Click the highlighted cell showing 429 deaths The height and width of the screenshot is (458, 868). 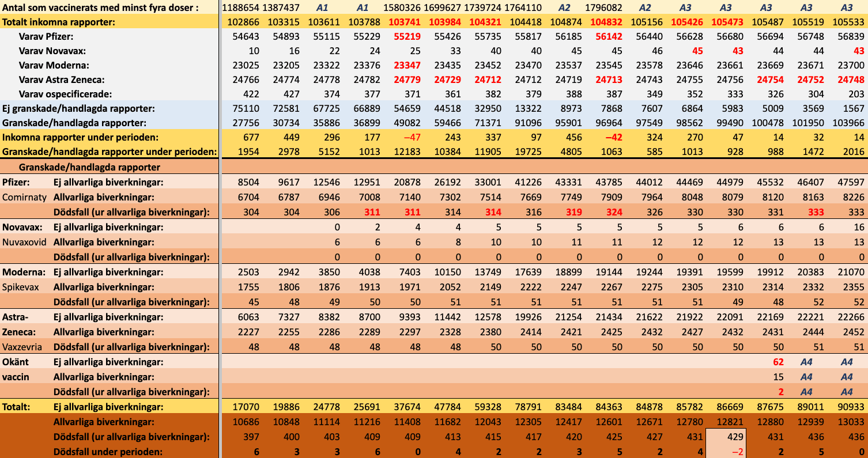click(726, 436)
